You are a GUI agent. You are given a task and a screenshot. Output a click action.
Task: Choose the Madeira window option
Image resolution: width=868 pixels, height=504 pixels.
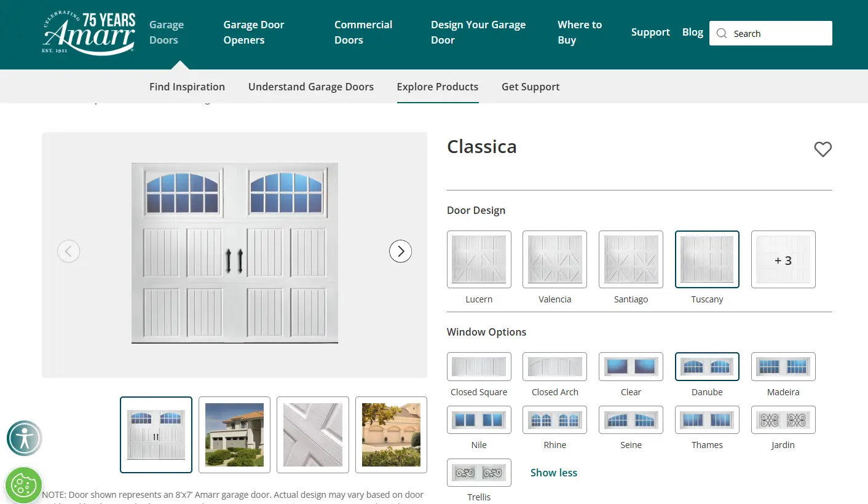pos(783,367)
